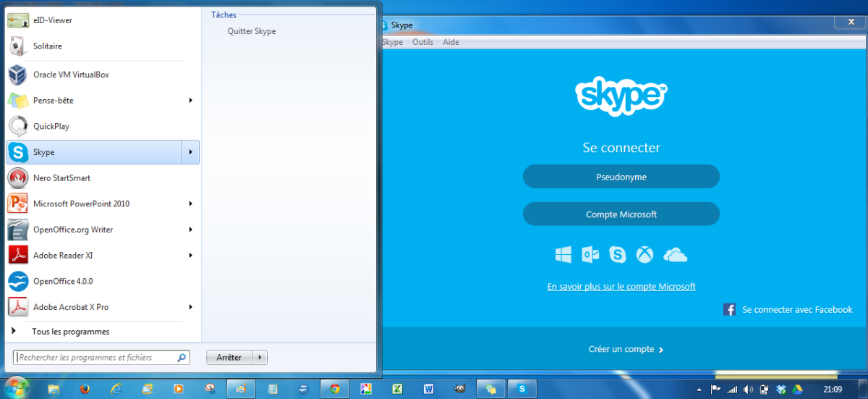Expand Adobe Reader XI jump list arrow
Screen dimensions: 868x399
tap(191, 256)
